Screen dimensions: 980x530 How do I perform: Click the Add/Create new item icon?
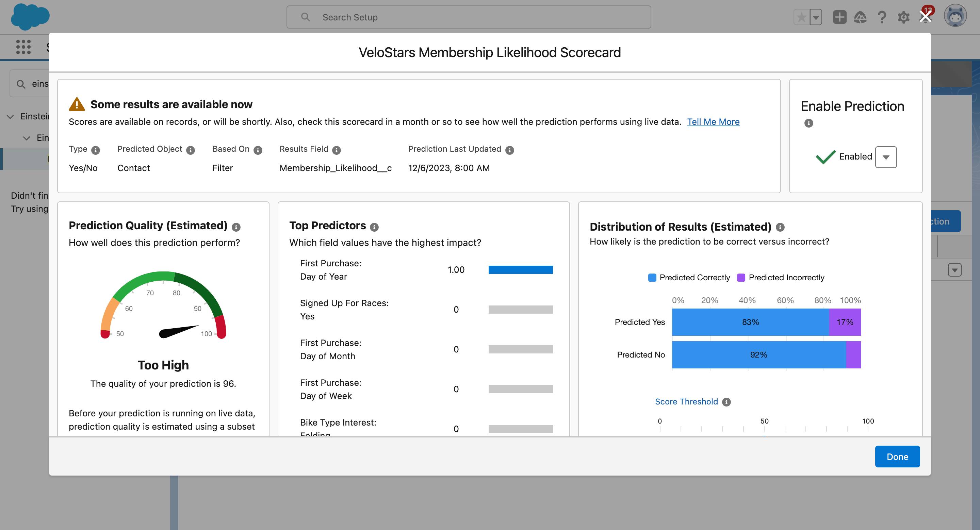(x=839, y=16)
